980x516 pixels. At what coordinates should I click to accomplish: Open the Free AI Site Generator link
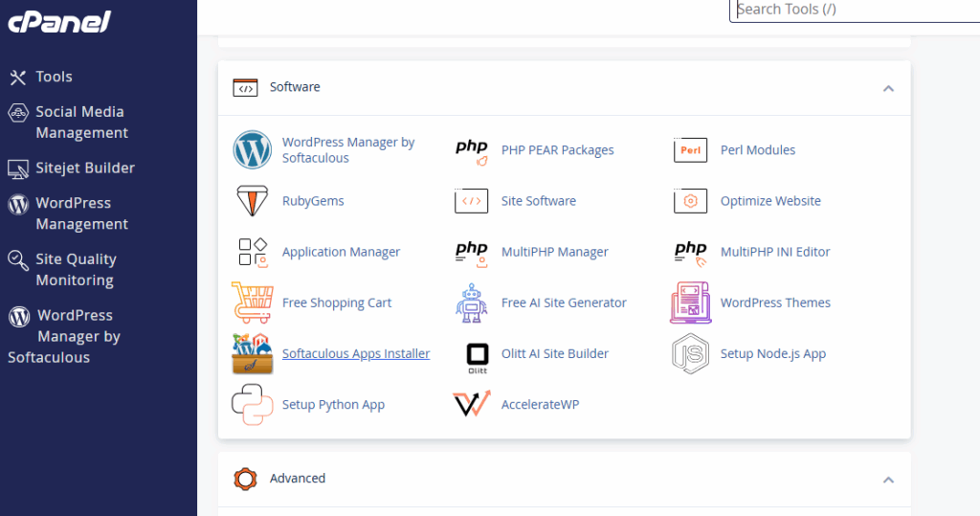(564, 303)
